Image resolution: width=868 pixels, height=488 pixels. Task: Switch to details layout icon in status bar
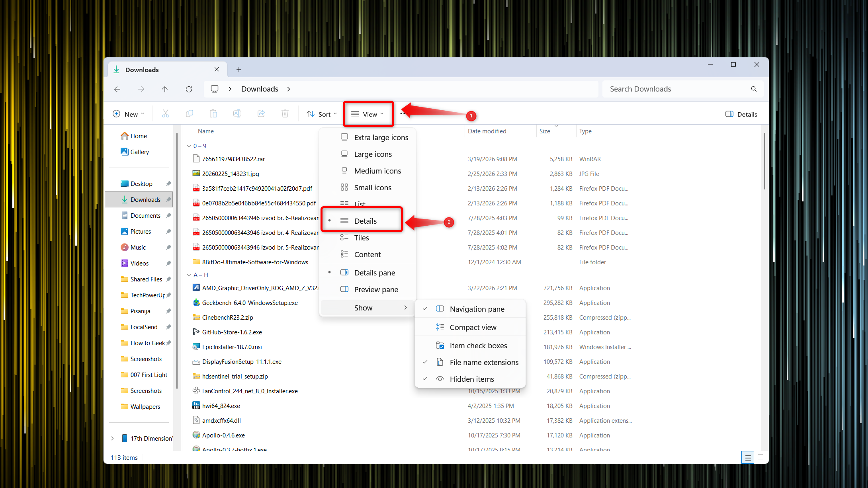(x=748, y=458)
